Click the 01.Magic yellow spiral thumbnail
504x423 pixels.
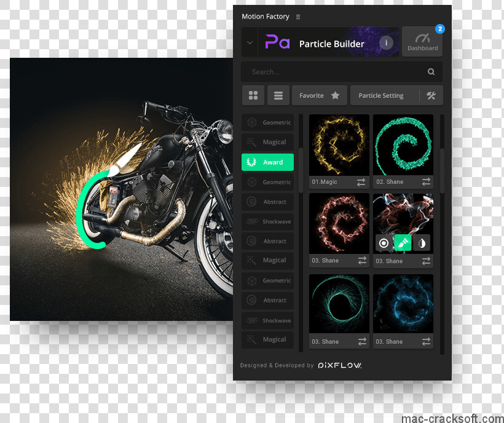click(339, 145)
